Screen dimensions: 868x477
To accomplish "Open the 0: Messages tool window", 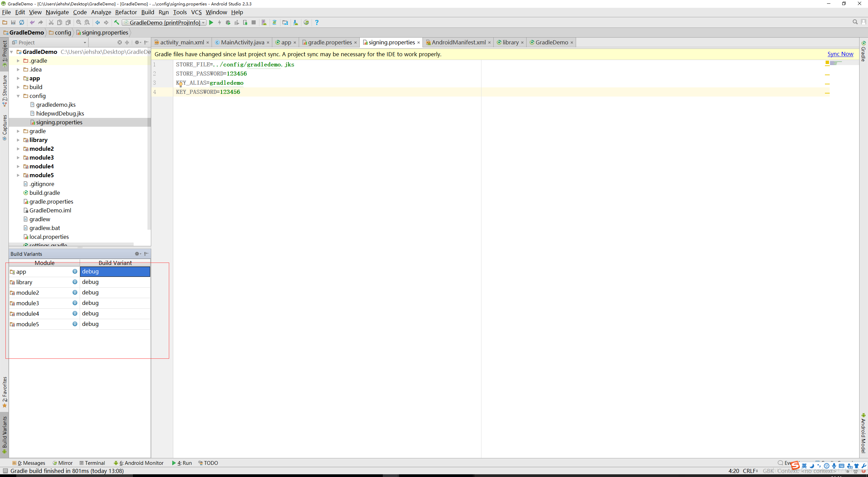I will [28, 463].
